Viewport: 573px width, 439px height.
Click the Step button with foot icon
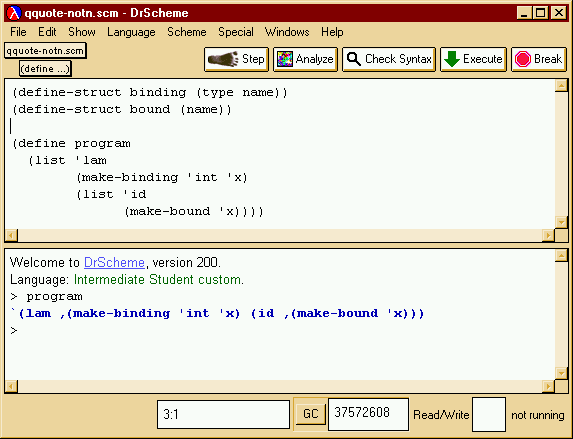[x=236, y=59]
